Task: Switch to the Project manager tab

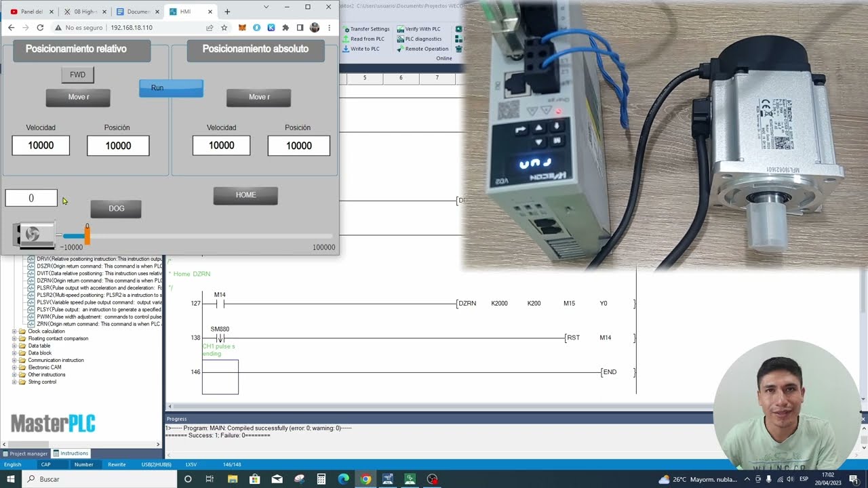Action: point(25,453)
